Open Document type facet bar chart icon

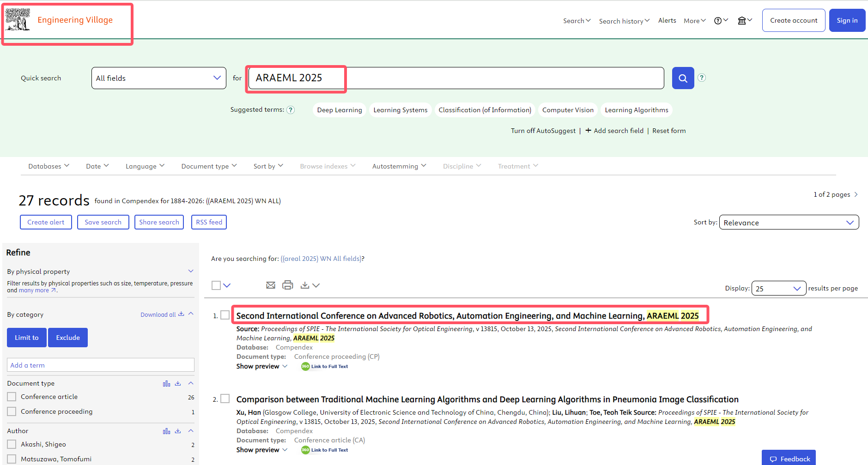tap(166, 384)
